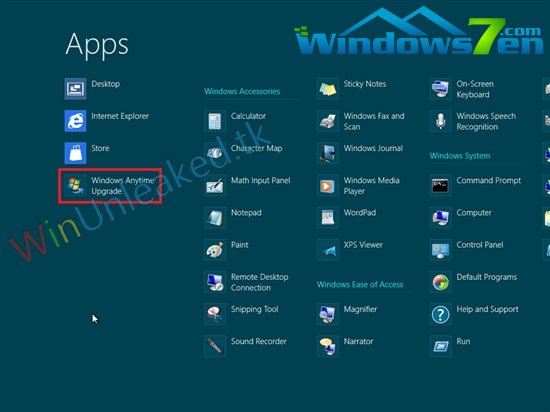
Task: Open On-Screen Keyboard icon
Action: [441, 89]
